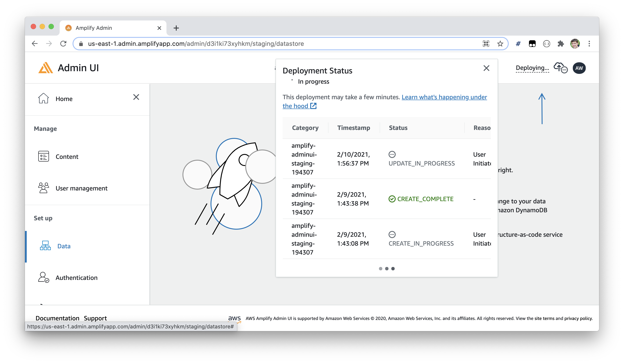Go back in browser history

[35, 44]
